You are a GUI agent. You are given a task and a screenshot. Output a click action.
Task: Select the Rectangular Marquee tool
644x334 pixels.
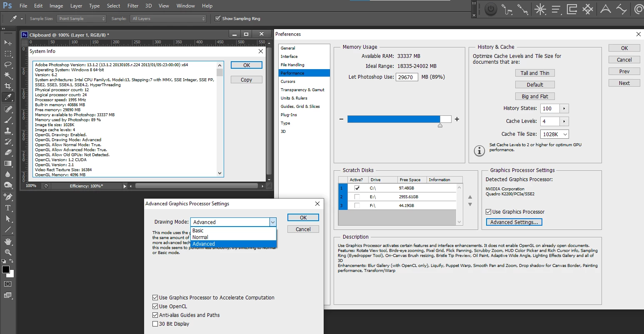[8, 53]
